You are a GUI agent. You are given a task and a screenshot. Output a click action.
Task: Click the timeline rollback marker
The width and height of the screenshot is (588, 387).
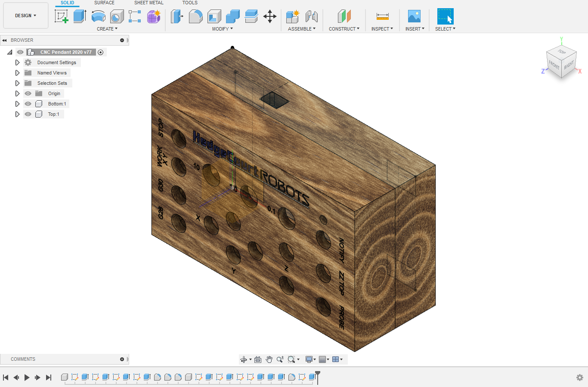(318, 377)
